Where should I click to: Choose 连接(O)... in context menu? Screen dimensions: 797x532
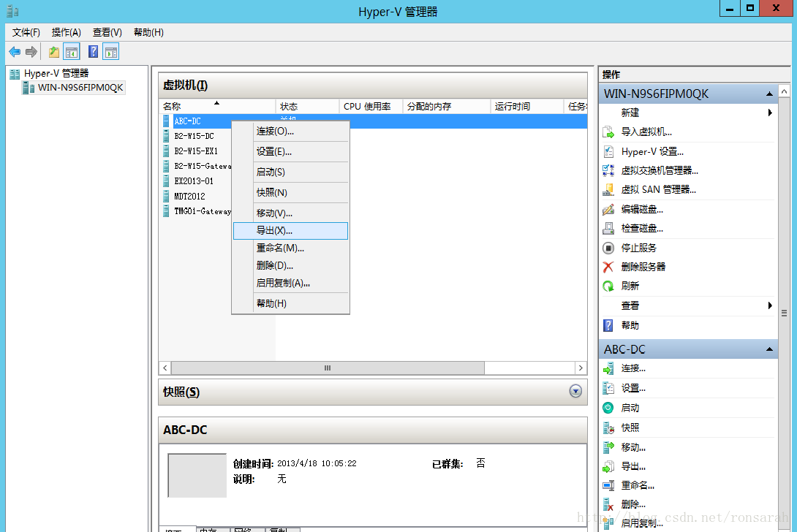pos(290,131)
